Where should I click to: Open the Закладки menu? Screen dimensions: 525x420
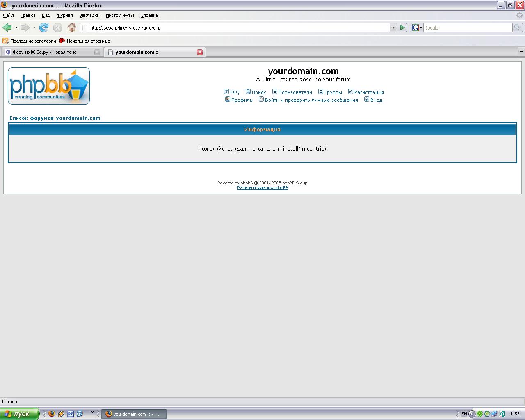point(89,15)
